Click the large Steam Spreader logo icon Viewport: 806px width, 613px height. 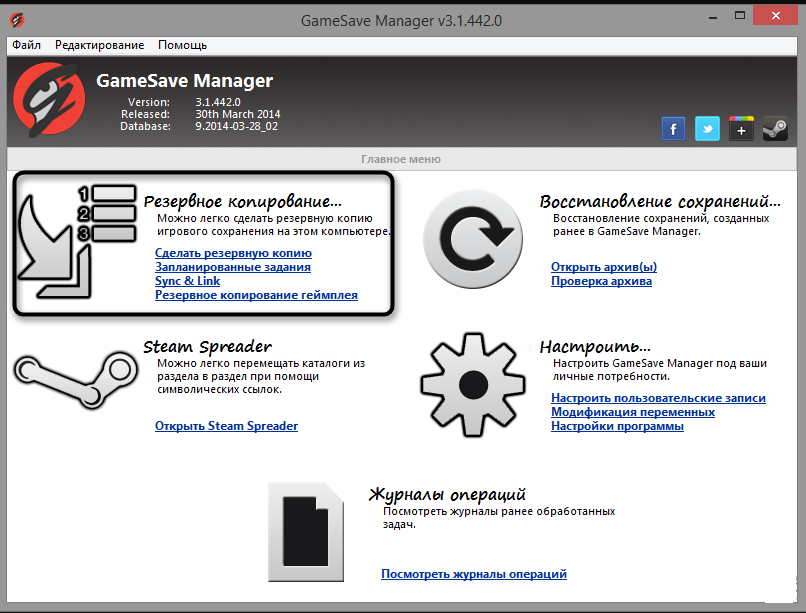pyautogui.click(x=76, y=380)
